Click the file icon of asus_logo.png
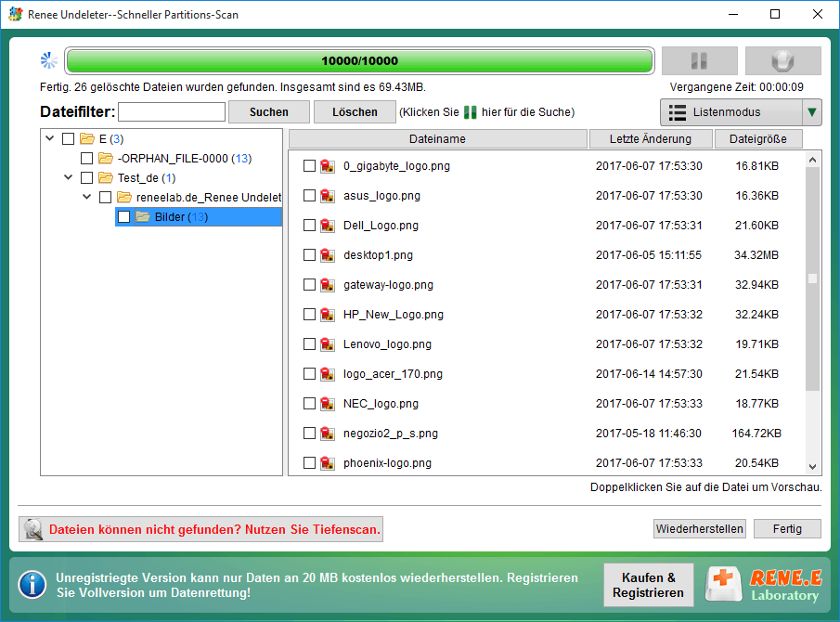Viewport: 840px width, 622px height. coord(328,196)
